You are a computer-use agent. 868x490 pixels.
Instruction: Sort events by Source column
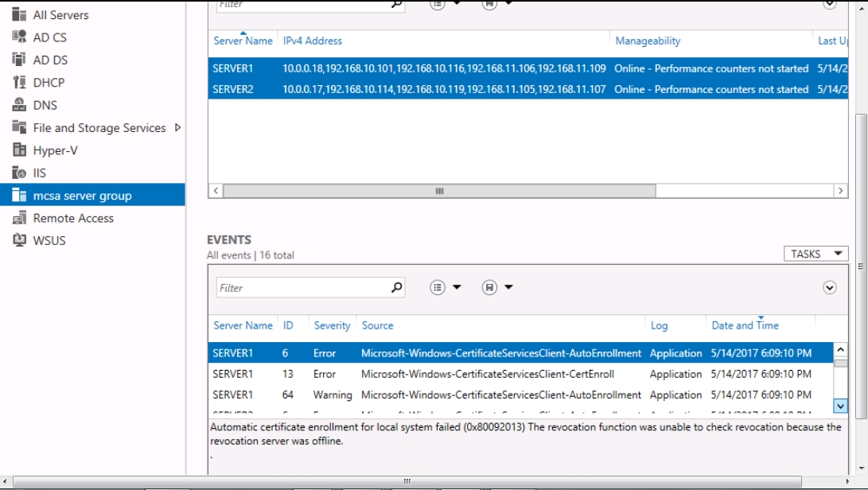[378, 325]
